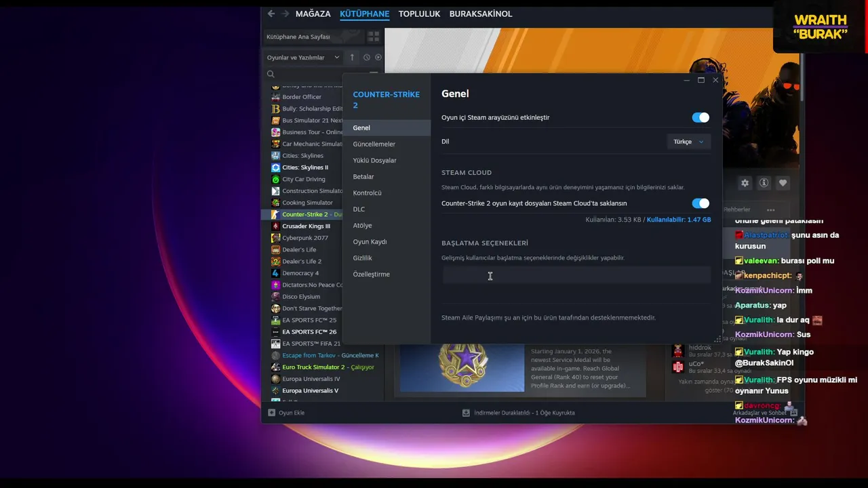The width and height of the screenshot is (868, 488).
Task: Click the Disco Elysium game icon
Action: coord(275,296)
